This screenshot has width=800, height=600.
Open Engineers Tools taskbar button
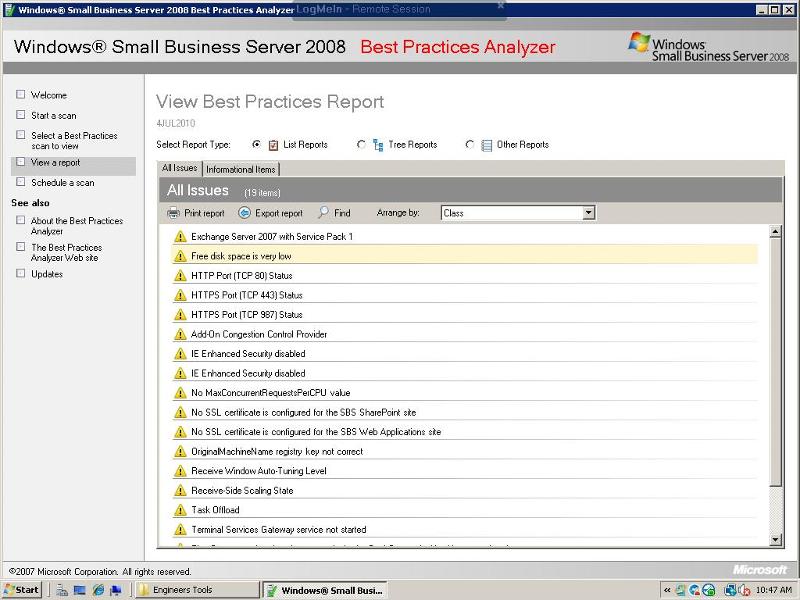coord(197,590)
